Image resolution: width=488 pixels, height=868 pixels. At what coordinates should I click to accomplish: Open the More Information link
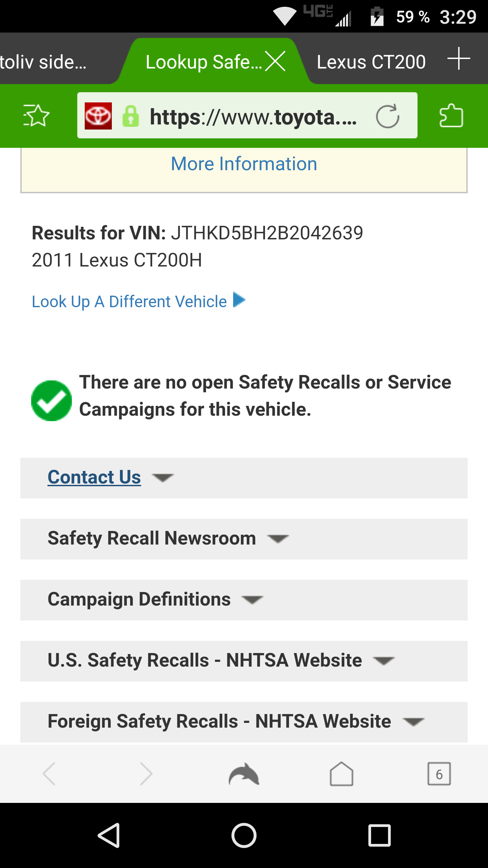[x=244, y=164]
